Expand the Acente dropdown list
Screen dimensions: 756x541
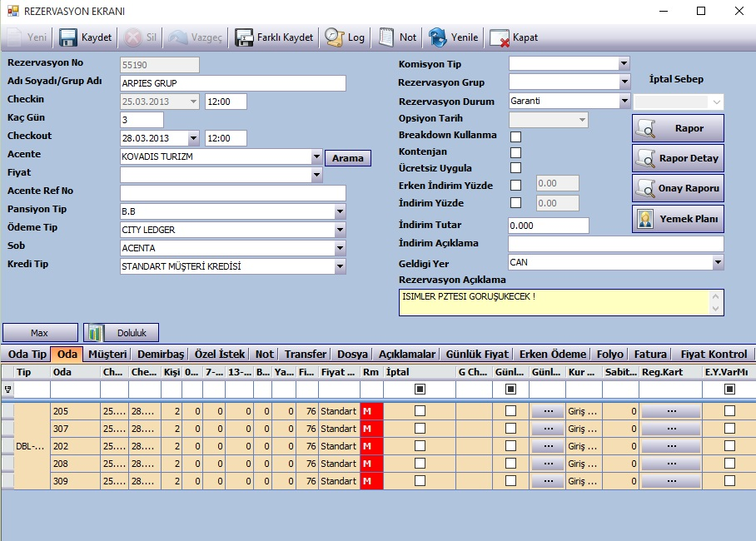coord(316,156)
